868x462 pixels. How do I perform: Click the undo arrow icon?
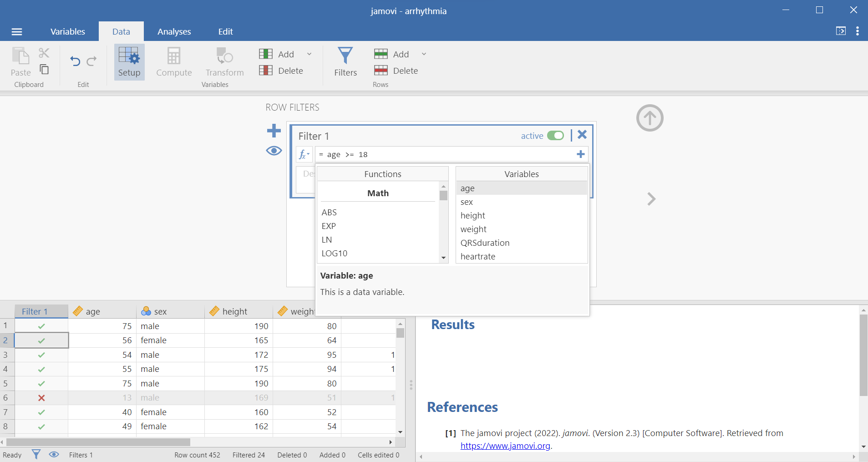click(x=75, y=61)
